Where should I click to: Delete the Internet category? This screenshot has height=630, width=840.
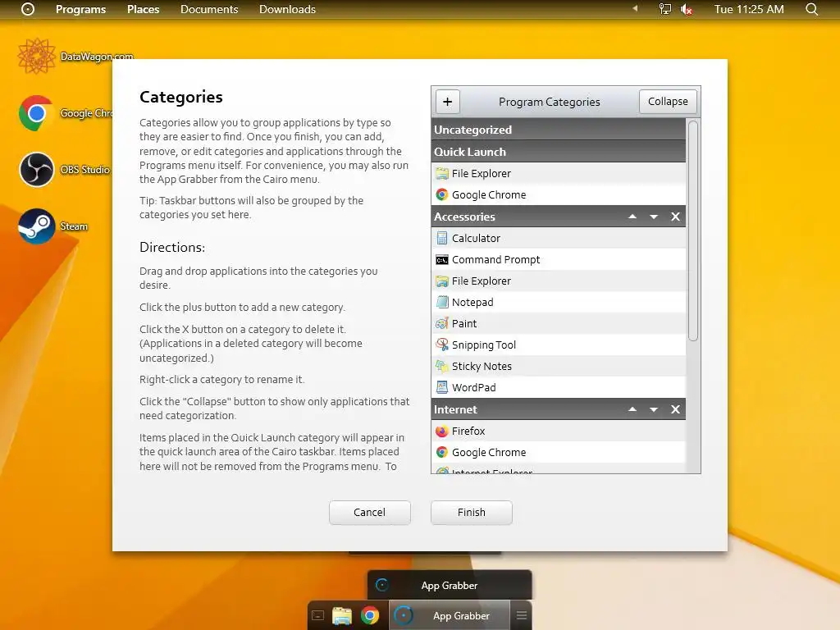point(675,409)
